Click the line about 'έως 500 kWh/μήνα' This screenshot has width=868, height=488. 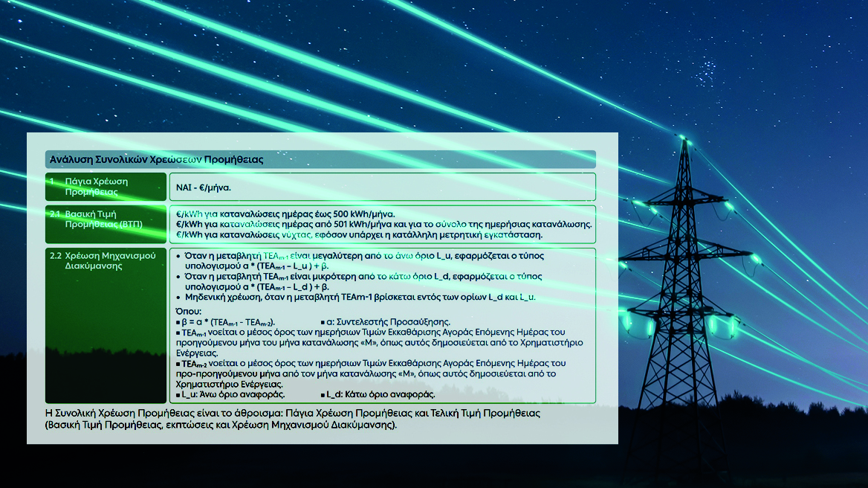pos(285,213)
